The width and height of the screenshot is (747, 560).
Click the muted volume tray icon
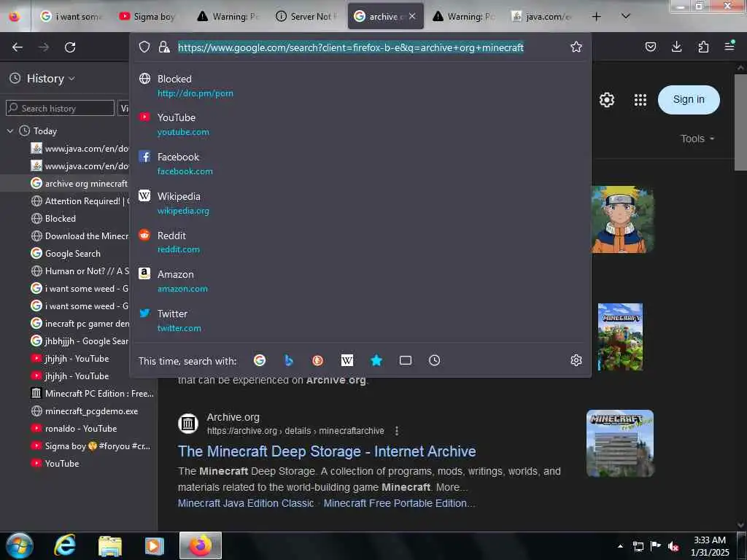673,547
